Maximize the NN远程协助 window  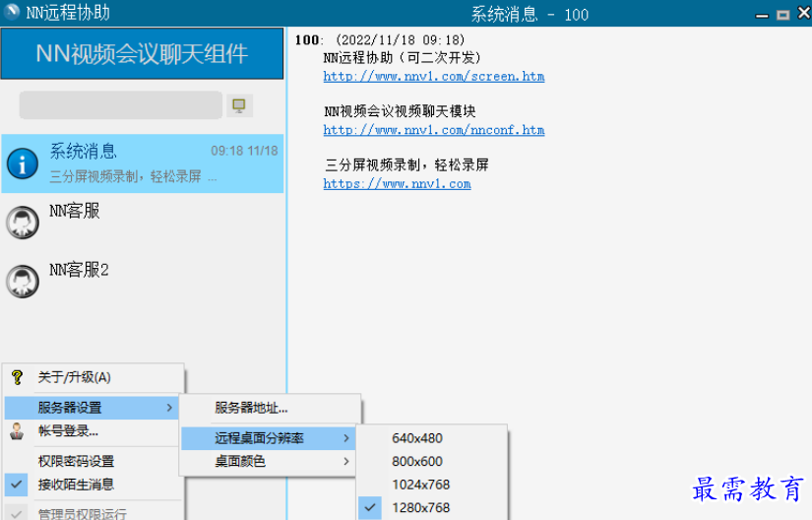point(783,15)
